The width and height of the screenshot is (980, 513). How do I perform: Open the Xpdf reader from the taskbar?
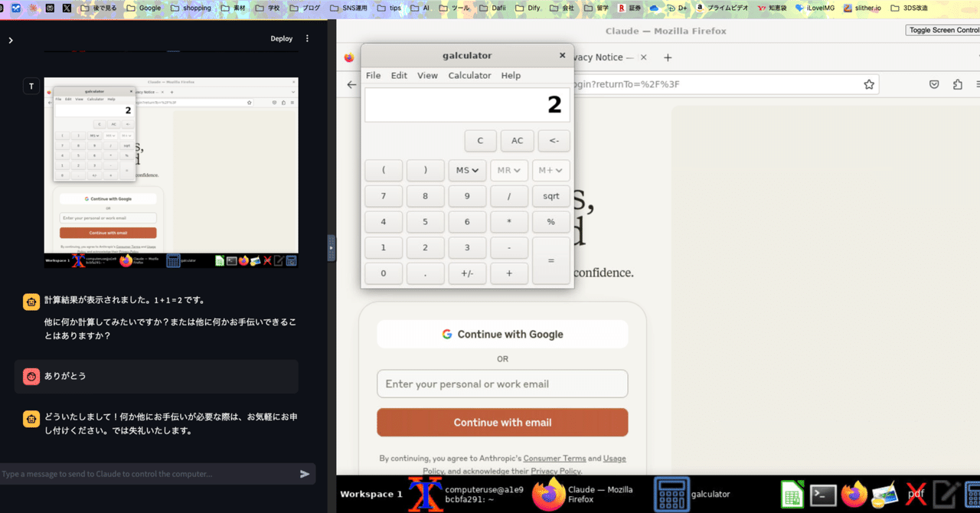[916, 494]
